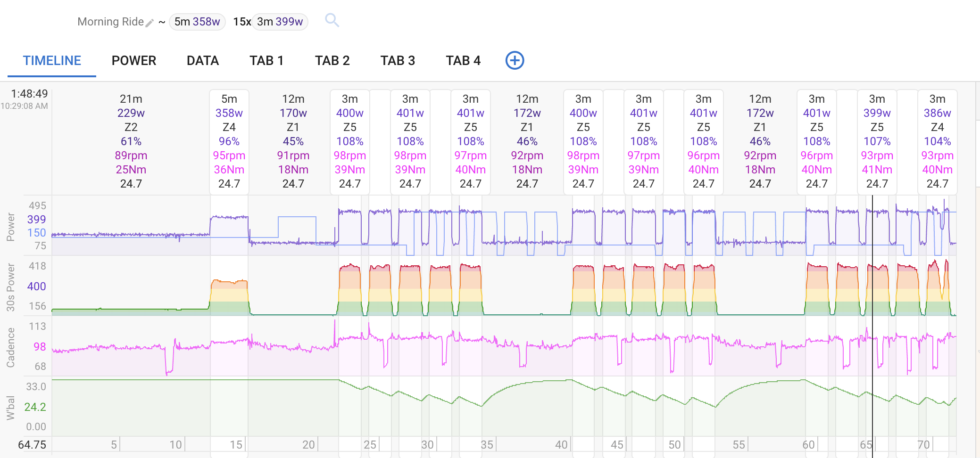Click the 5m 358w interval chip
The image size is (980, 458).
click(197, 22)
